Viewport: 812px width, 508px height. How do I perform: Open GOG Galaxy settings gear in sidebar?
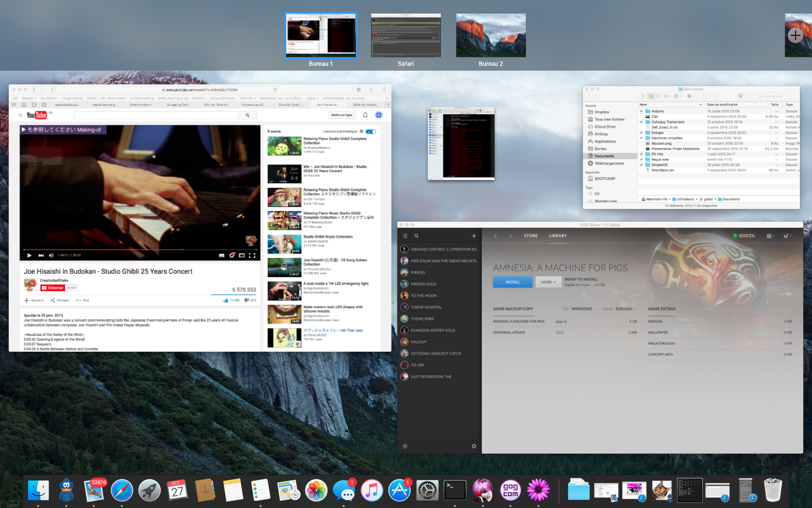click(x=474, y=446)
